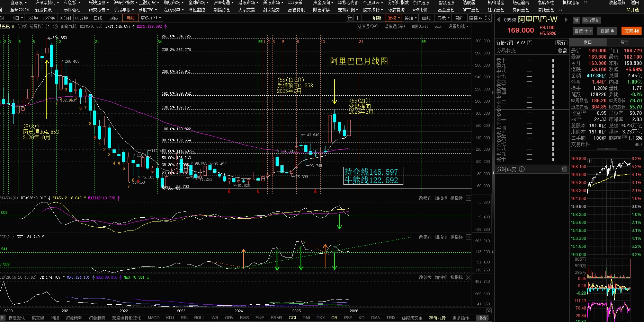Click 交易 trade button

tap(632, 31)
